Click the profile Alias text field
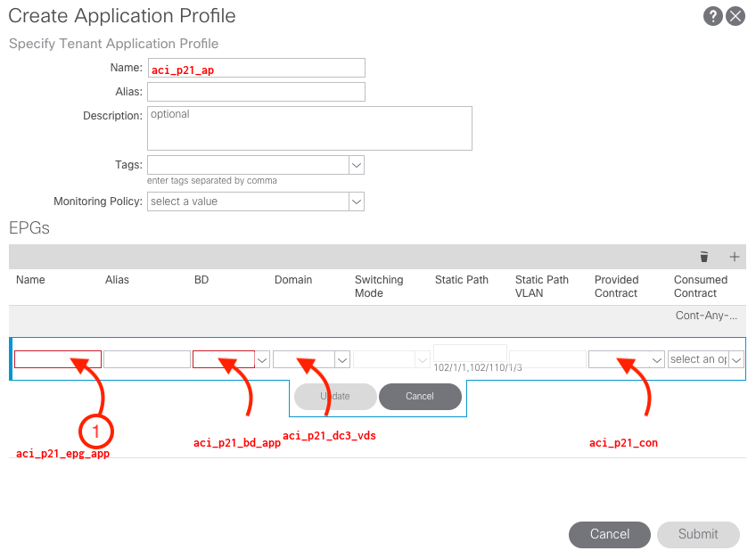This screenshot has width=756, height=559. pos(257,92)
